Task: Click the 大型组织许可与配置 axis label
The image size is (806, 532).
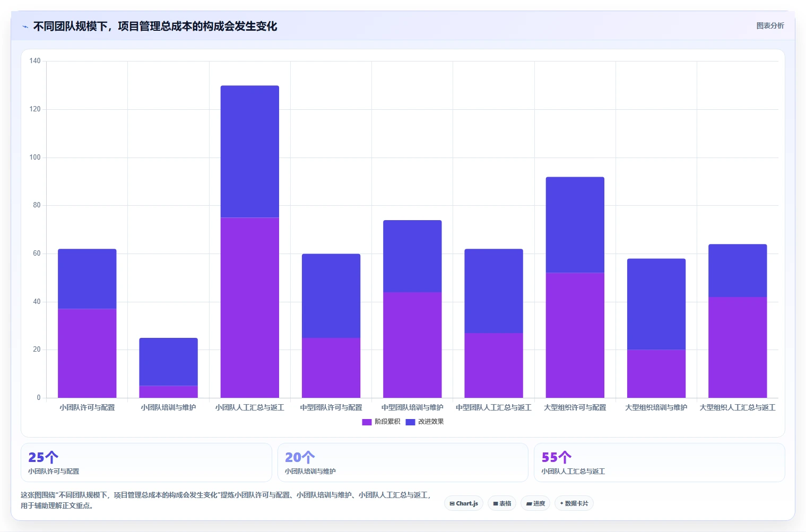Action: pos(575,407)
